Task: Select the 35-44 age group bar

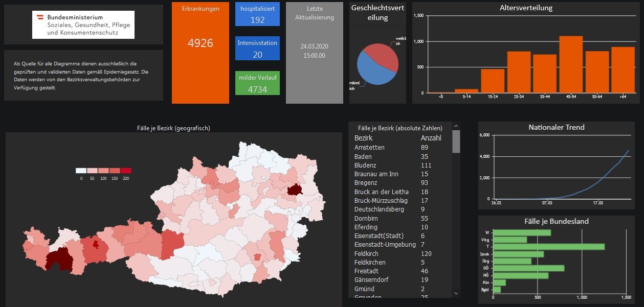Action: coord(545,74)
